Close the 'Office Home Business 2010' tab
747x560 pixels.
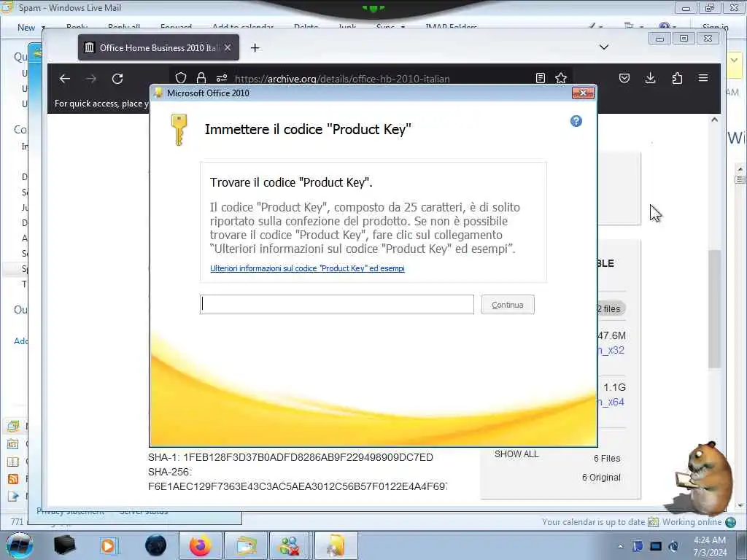[x=228, y=47]
